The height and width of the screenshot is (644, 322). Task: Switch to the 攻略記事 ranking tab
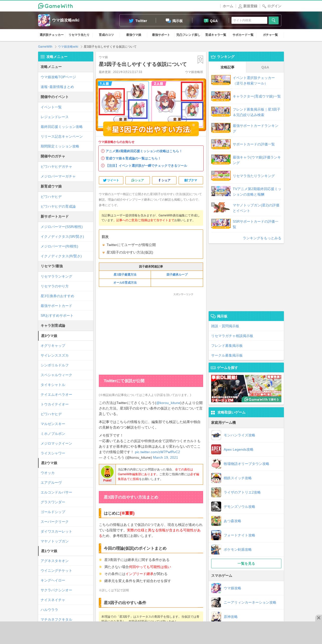pyautogui.click(x=227, y=67)
